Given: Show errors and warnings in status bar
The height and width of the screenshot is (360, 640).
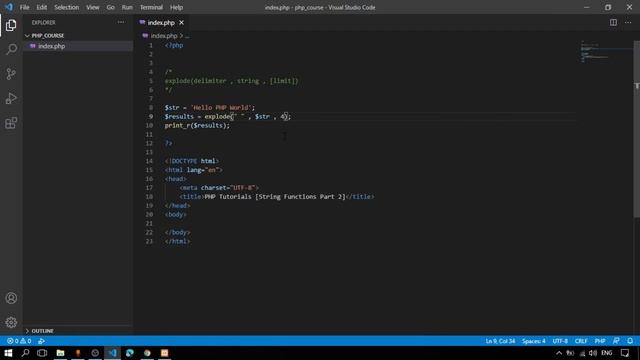Looking at the screenshot, I should (19, 341).
